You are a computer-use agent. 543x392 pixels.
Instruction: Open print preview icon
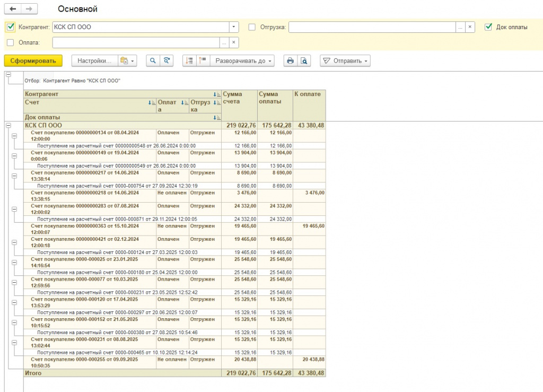click(x=304, y=61)
